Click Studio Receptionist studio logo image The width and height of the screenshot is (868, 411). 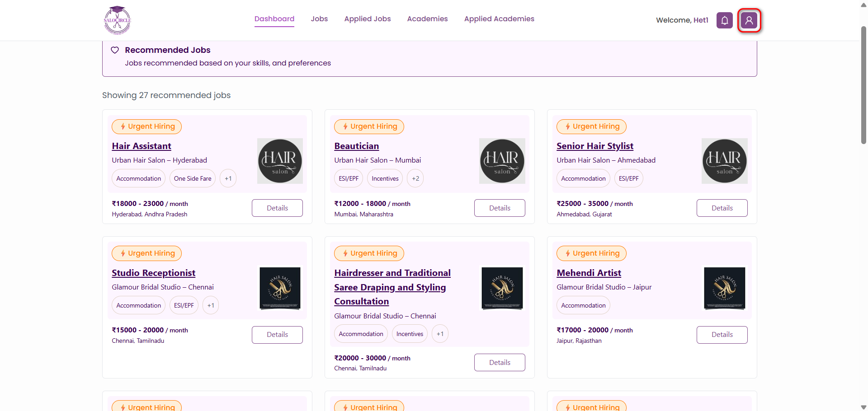pos(280,288)
